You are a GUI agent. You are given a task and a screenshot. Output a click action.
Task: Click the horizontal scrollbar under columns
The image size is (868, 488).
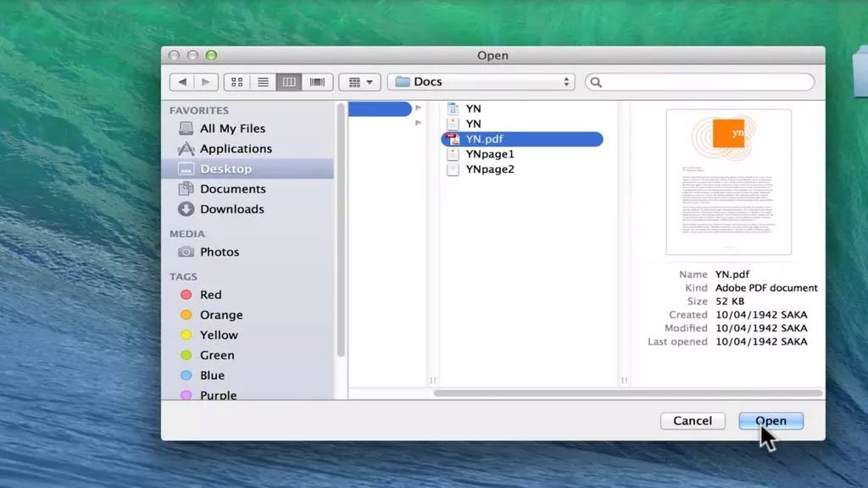click(x=628, y=393)
